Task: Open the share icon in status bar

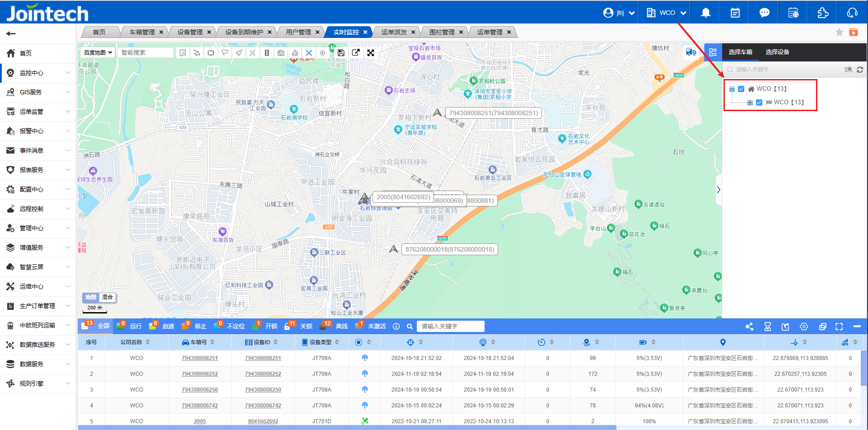Action: pyautogui.click(x=749, y=327)
